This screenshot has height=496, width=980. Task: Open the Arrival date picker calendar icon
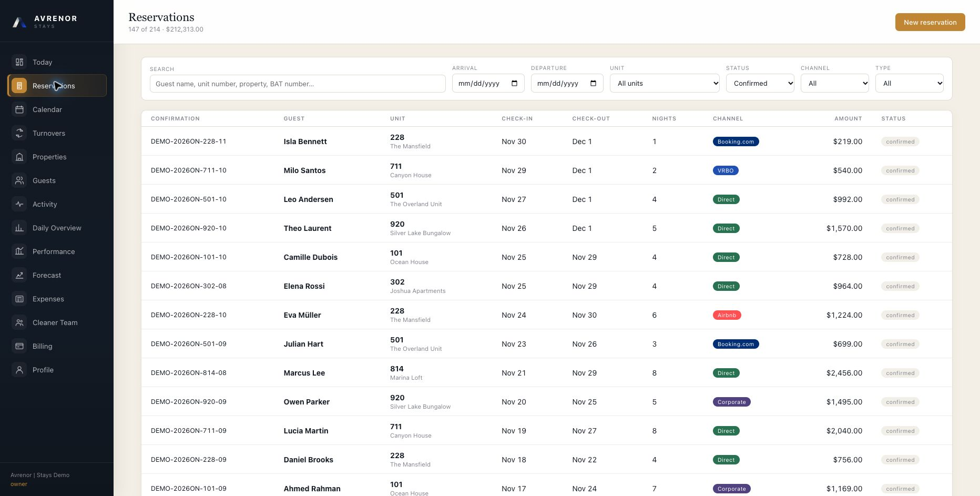coord(514,84)
